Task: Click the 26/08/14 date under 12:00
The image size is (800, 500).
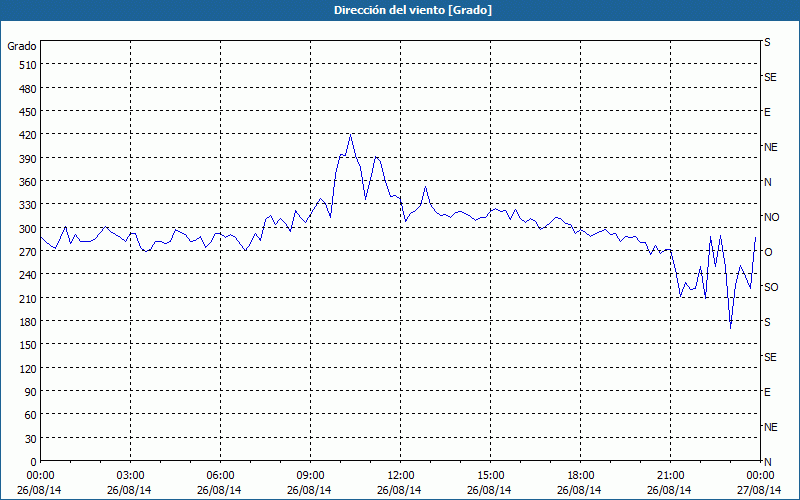Action: [x=399, y=490]
